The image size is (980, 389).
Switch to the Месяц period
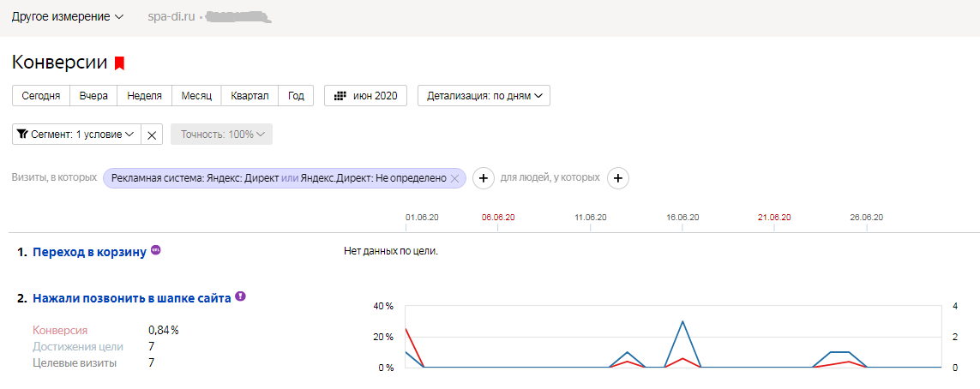pos(197,96)
